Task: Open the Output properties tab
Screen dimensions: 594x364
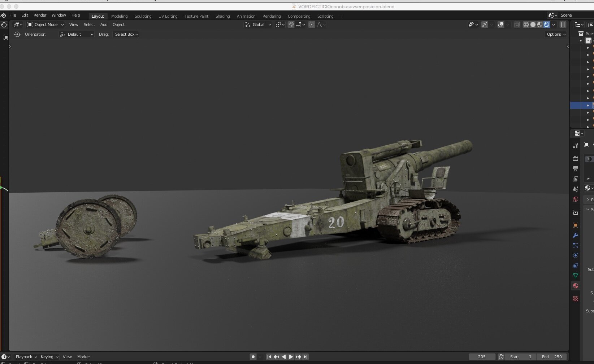Action: [x=576, y=169]
